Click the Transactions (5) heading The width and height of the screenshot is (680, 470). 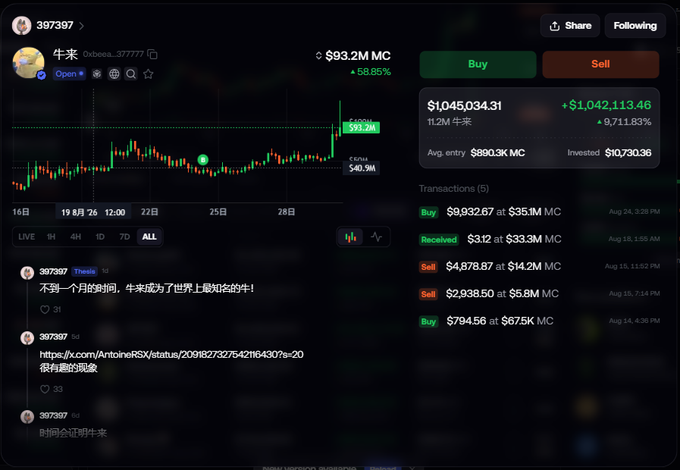tap(454, 189)
